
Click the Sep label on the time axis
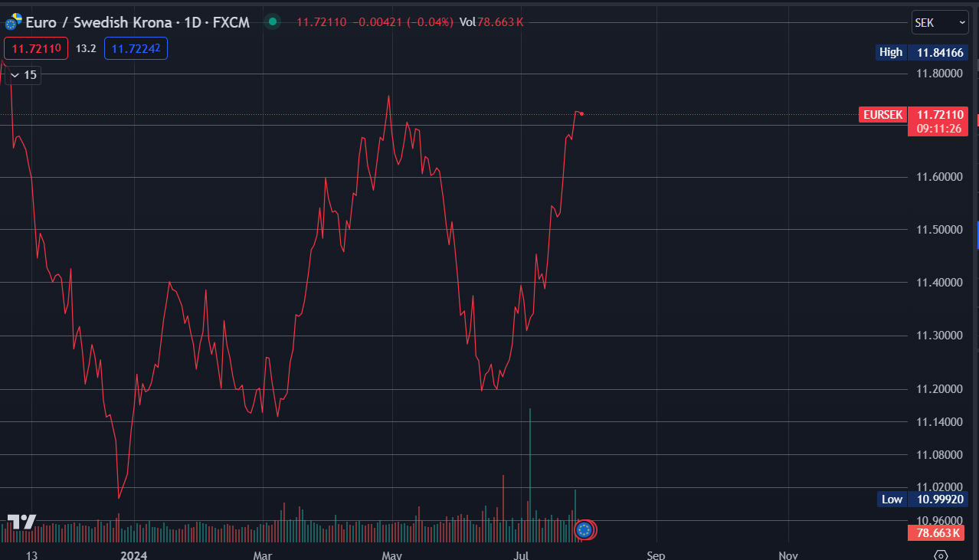656,555
